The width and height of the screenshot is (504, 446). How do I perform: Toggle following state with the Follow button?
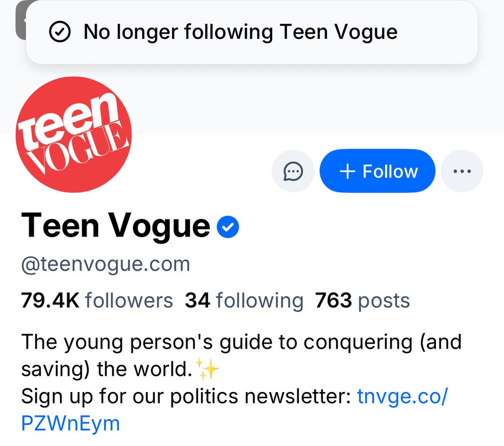(x=377, y=171)
